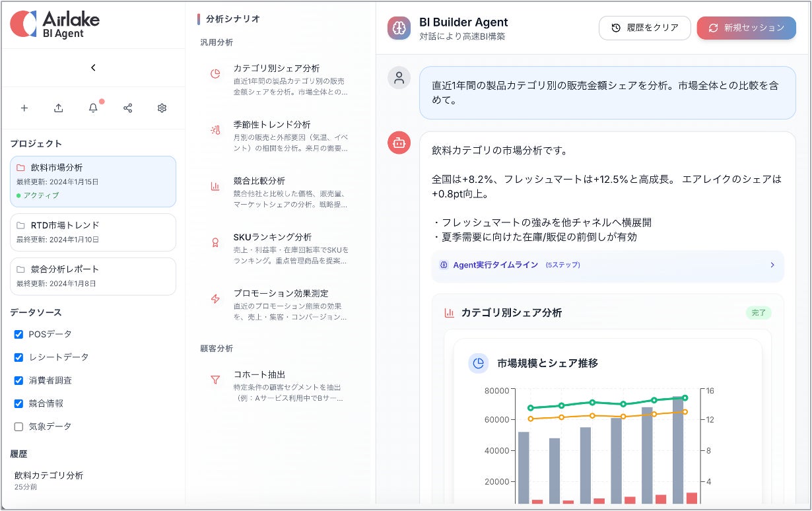The width and height of the screenshot is (812, 511).
Task: Select 競合比較分析 scenario
Action: point(280,191)
